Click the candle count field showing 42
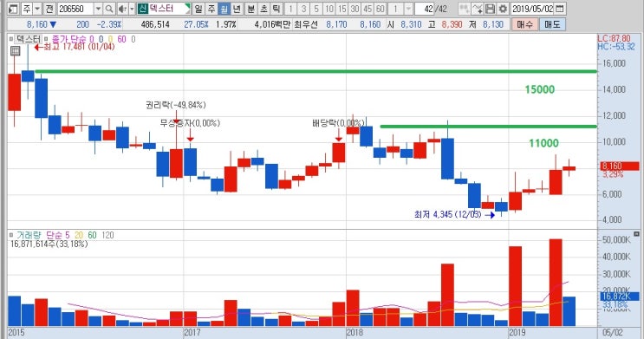 click(x=425, y=9)
